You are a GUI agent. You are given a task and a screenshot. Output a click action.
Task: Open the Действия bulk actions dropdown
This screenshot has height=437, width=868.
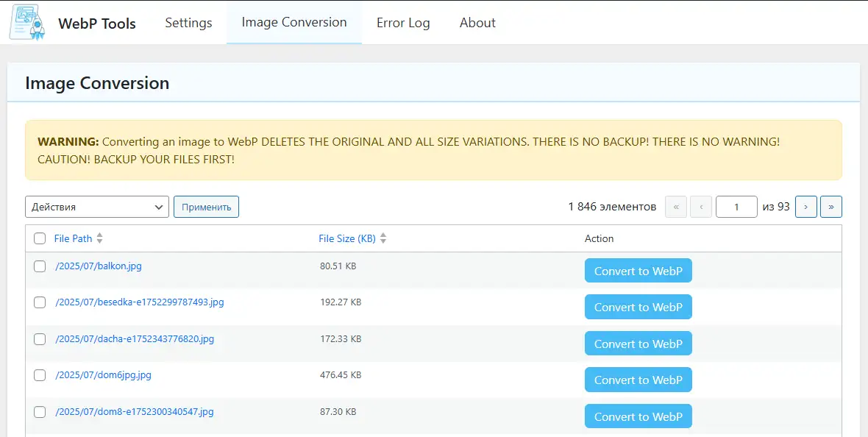tap(97, 207)
